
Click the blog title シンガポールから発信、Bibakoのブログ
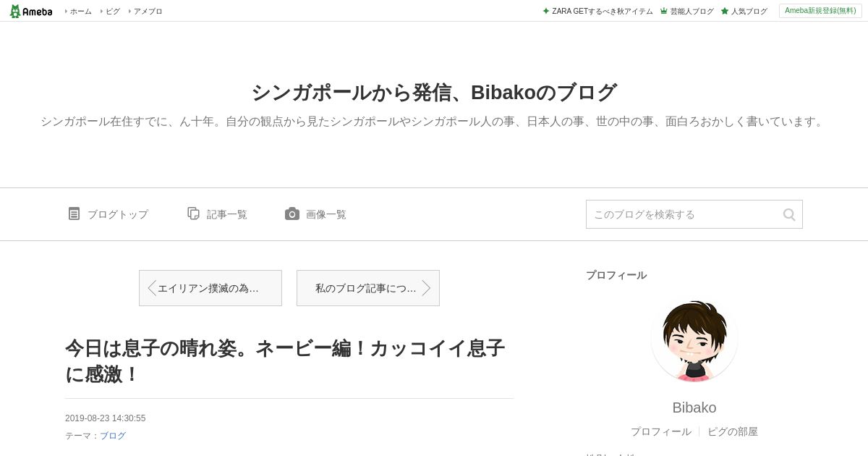(x=434, y=93)
